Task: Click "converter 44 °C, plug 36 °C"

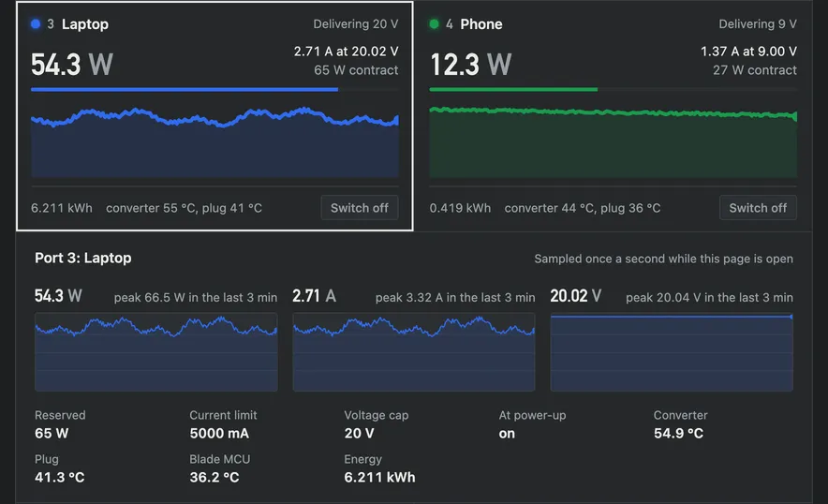Action: point(583,208)
